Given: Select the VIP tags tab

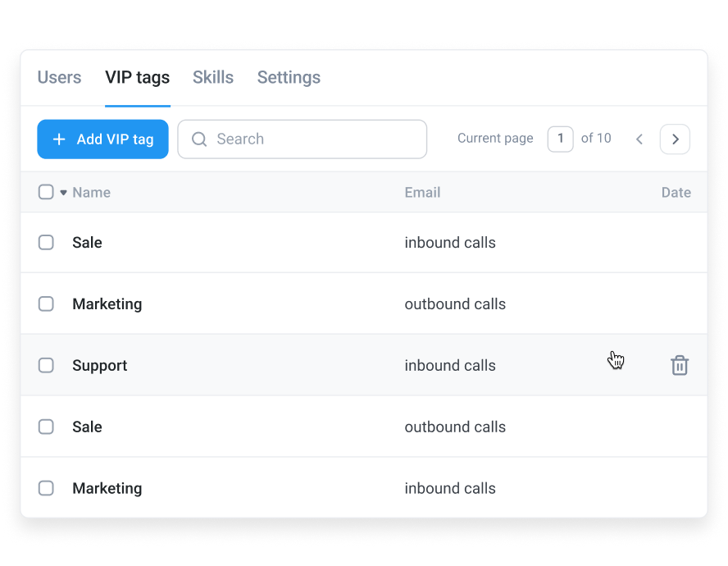Looking at the screenshot, I should tap(138, 77).
